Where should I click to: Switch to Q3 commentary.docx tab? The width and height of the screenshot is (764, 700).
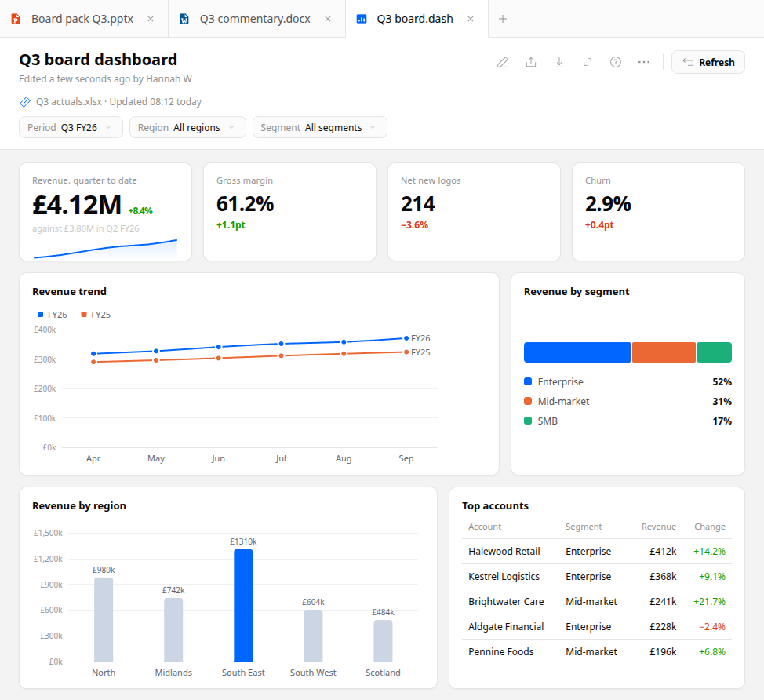255,19
